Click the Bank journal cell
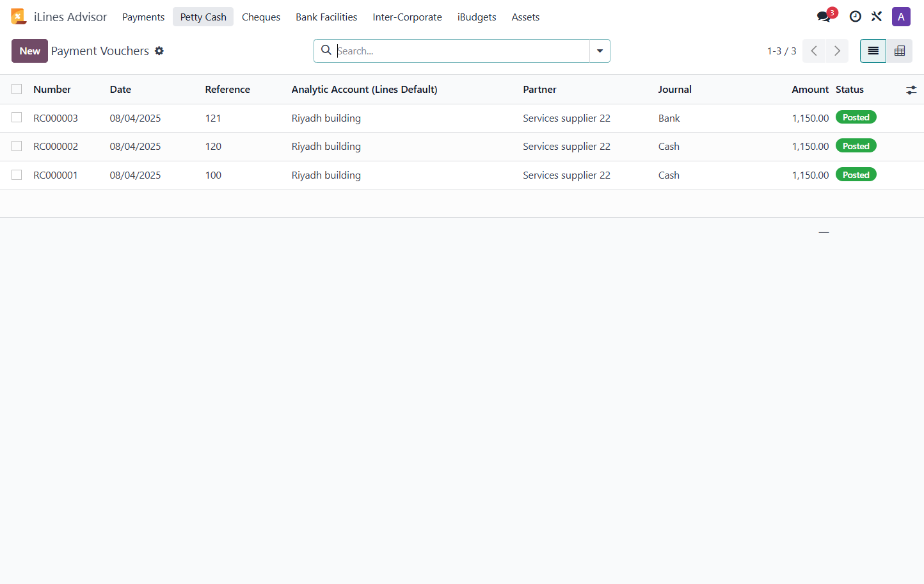This screenshot has height=584, width=924. click(x=669, y=118)
